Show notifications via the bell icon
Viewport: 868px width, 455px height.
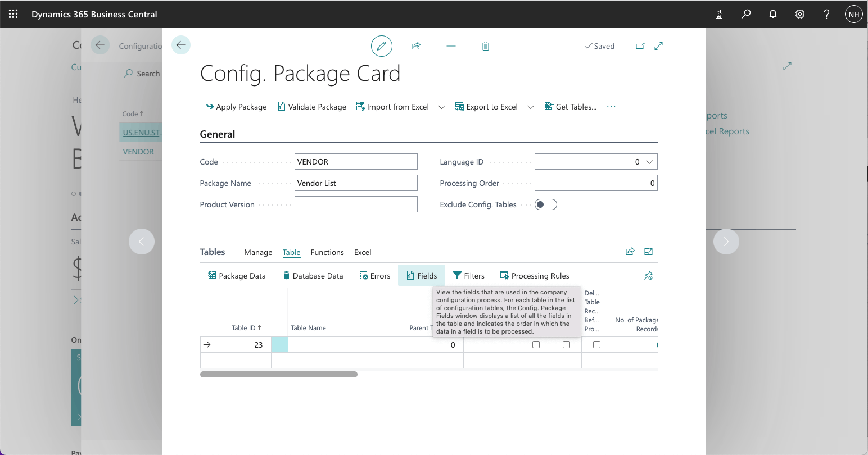773,15
